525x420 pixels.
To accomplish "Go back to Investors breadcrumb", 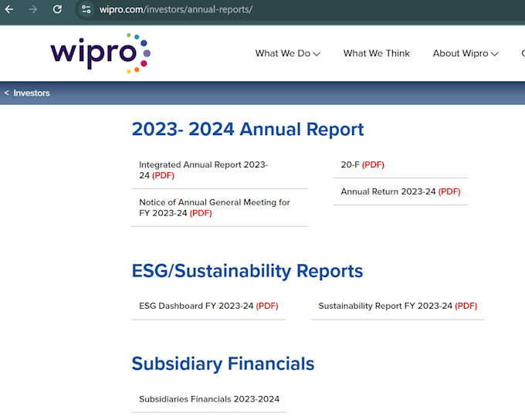I will [27, 93].
